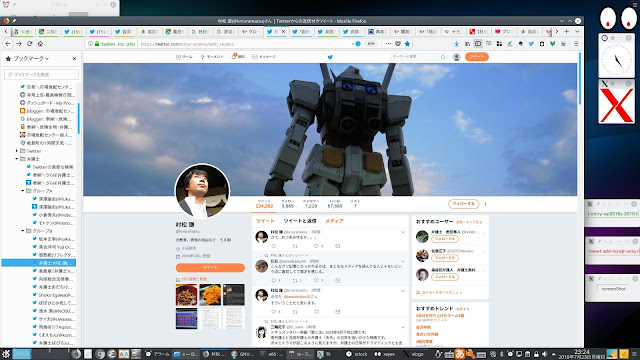Reload the current Twitter page
The height and width of the screenshot is (360, 640).
click(x=29, y=44)
